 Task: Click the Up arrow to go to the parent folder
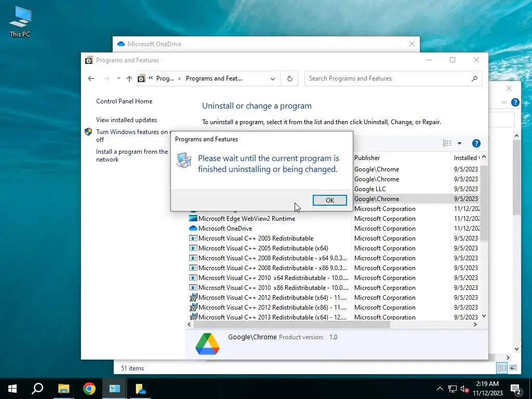[x=129, y=79]
